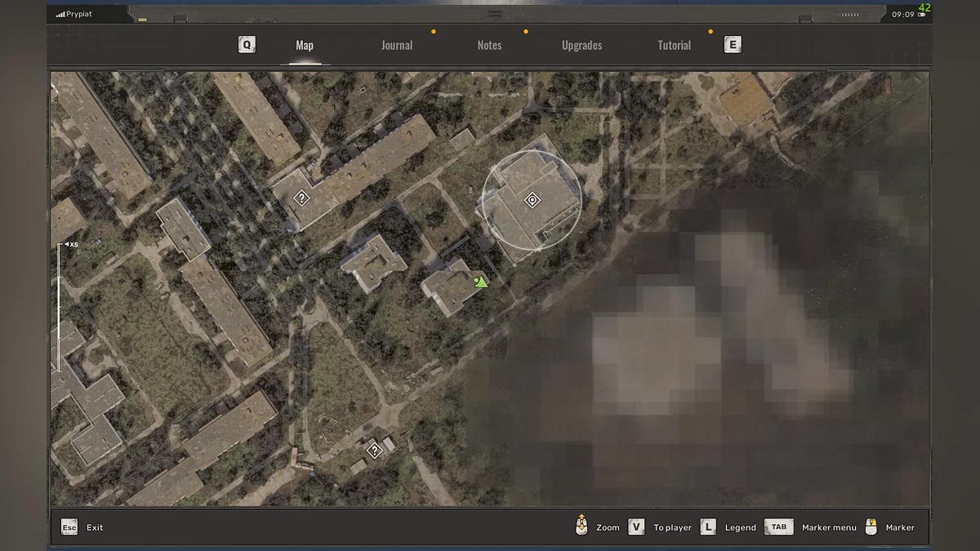Click the quest objective marker in the circle

tap(532, 200)
